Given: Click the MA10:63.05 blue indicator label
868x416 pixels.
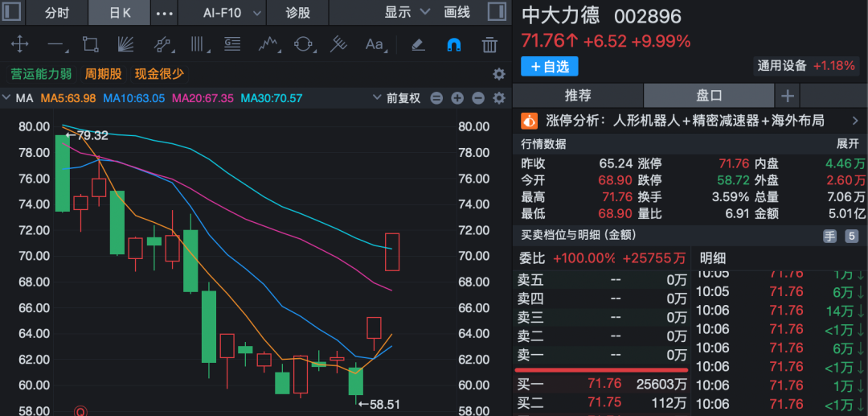Looking at the screenshot, I should point(134,99).
